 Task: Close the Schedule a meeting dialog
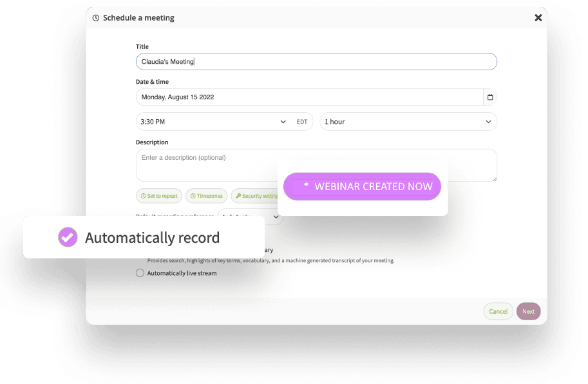pyautogui.click(x=538, y=17)
